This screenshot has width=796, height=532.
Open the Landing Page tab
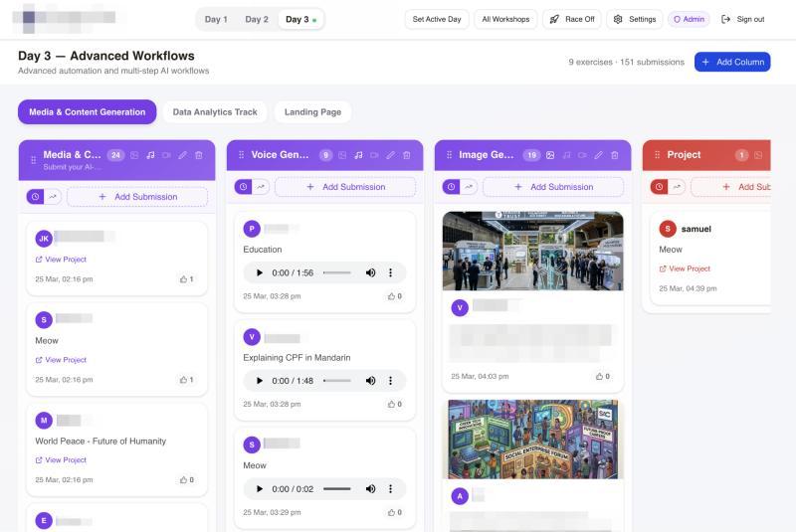coord(312,112)
